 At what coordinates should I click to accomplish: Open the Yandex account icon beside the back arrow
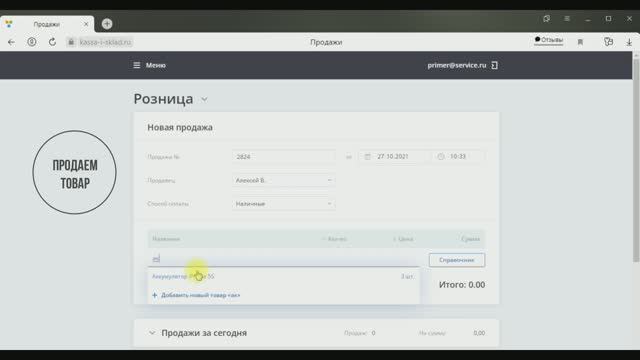click(32, 42)
